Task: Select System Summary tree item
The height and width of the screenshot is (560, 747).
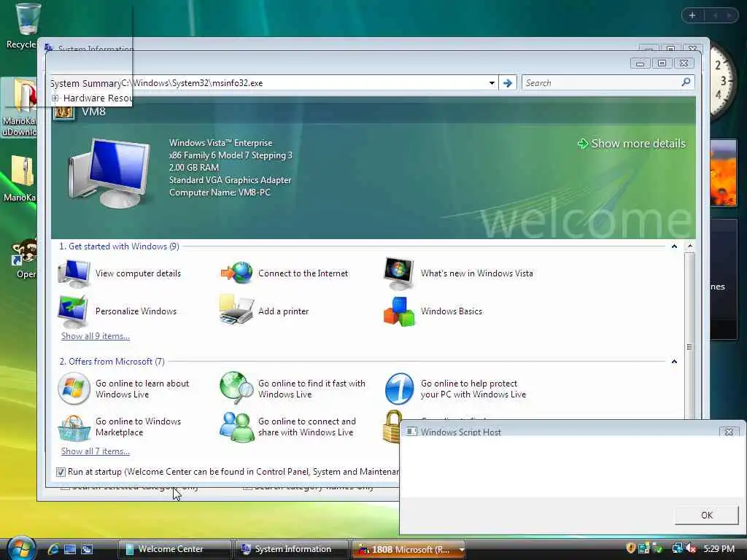Action: pyautogui.click(x=86, y=83)
